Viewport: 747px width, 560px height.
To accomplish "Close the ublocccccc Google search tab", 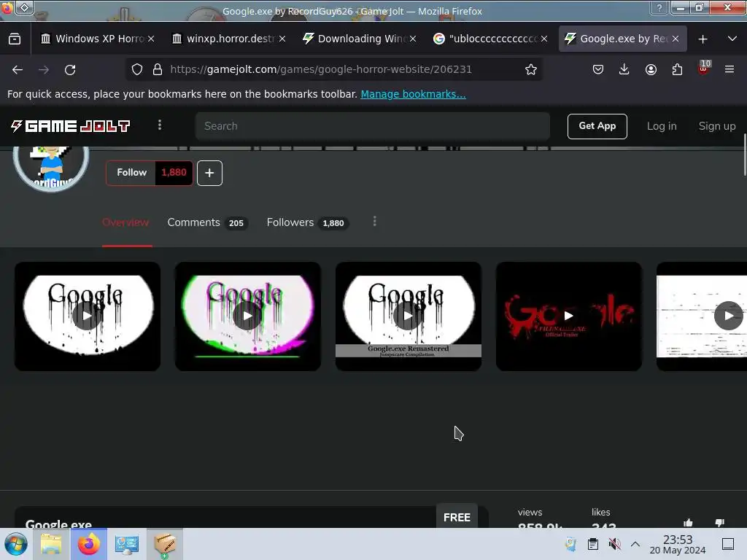I will (x=544, y=39).
